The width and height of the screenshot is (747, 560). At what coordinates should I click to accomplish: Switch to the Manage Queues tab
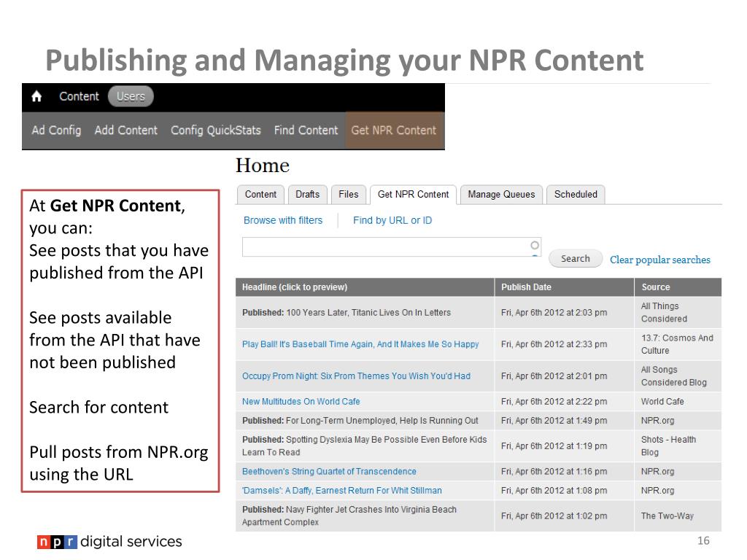point(501,194)
